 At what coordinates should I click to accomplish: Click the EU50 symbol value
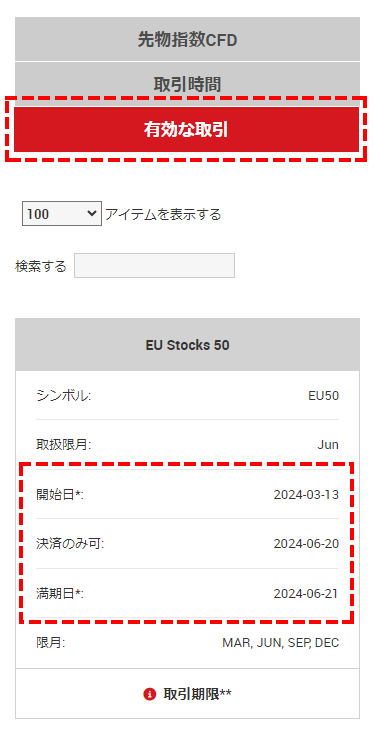coord(323,396)
